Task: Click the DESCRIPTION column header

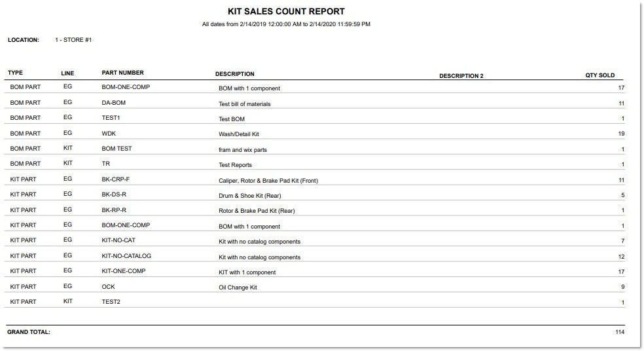Action: pyautogui.click(x=235, y=74)
